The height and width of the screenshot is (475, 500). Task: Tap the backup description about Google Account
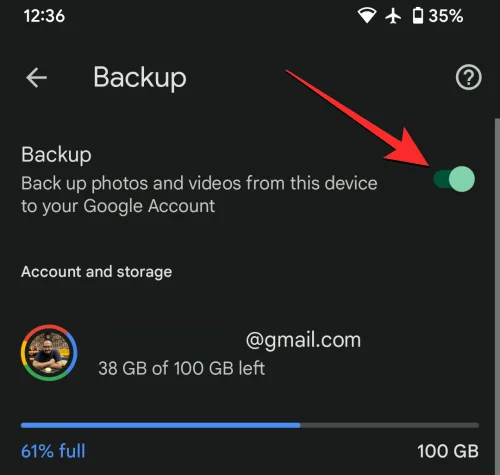click(199, 194)
